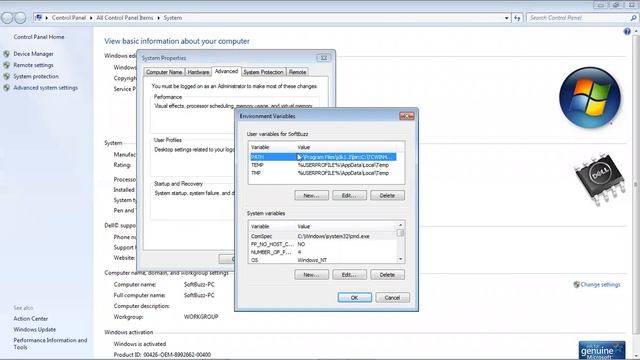Click OK in Environment Variables dialog
The width and height of the screenshot is (640, 360).
click(355, 298)
